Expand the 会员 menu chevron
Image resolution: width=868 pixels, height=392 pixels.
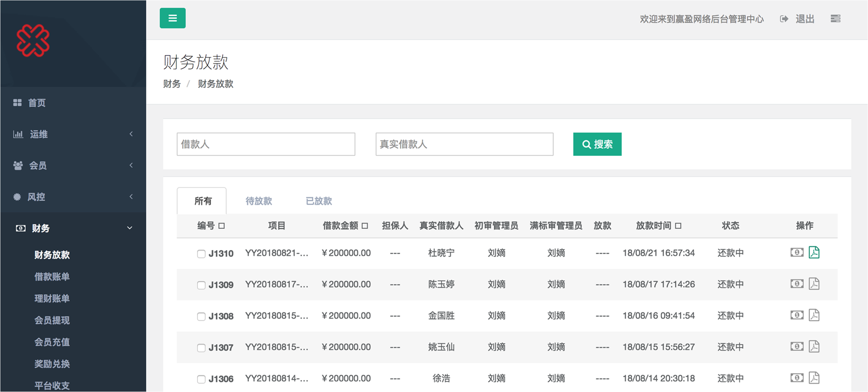pos(131,165)
